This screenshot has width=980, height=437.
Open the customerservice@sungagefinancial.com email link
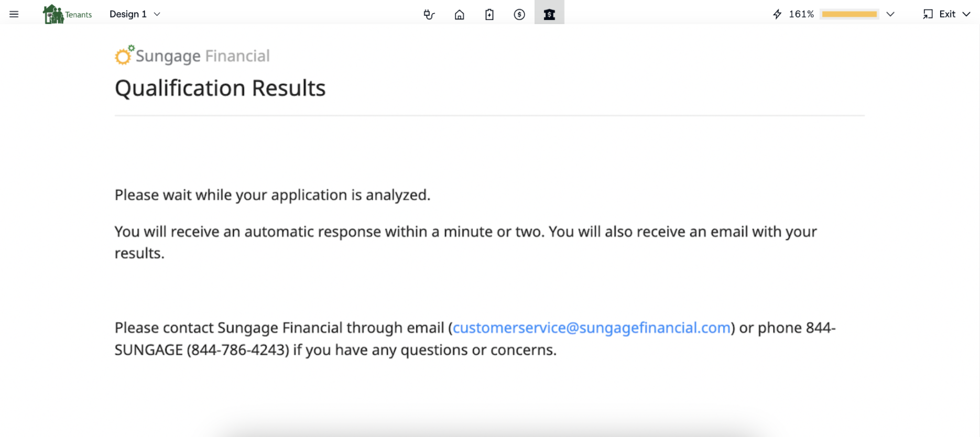[x=591, y=328]
